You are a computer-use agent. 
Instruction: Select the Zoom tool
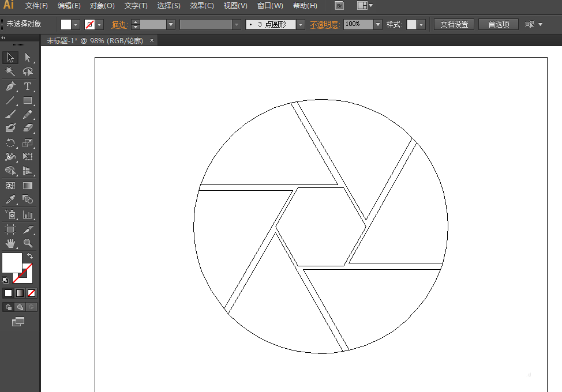tap(28, 243)
